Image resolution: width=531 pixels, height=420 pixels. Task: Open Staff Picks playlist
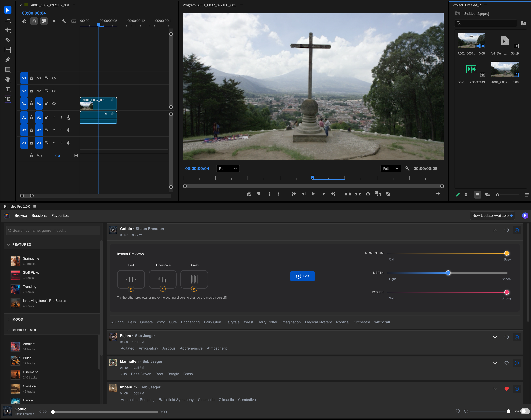click(x=31, y=275)
